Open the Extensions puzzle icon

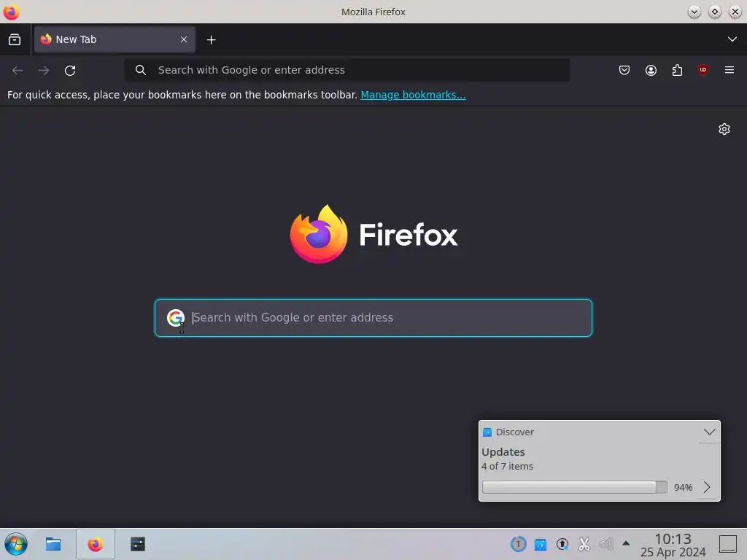(677, 71)
